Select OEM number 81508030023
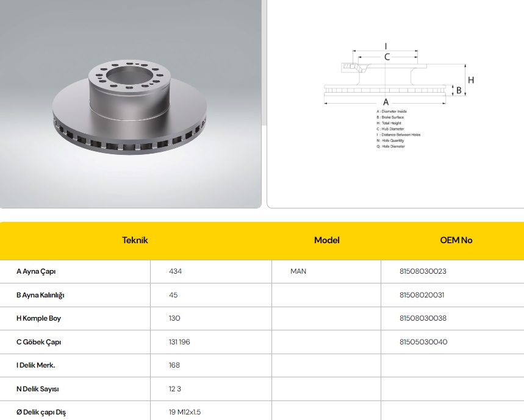This screenshot has height=420, width=524. coord(423,271)
